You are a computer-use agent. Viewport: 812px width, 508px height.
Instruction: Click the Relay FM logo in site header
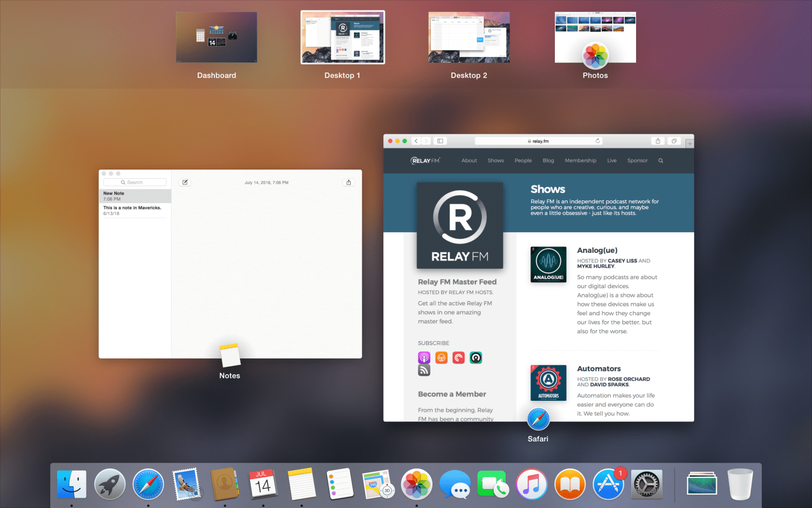(425, 160)
